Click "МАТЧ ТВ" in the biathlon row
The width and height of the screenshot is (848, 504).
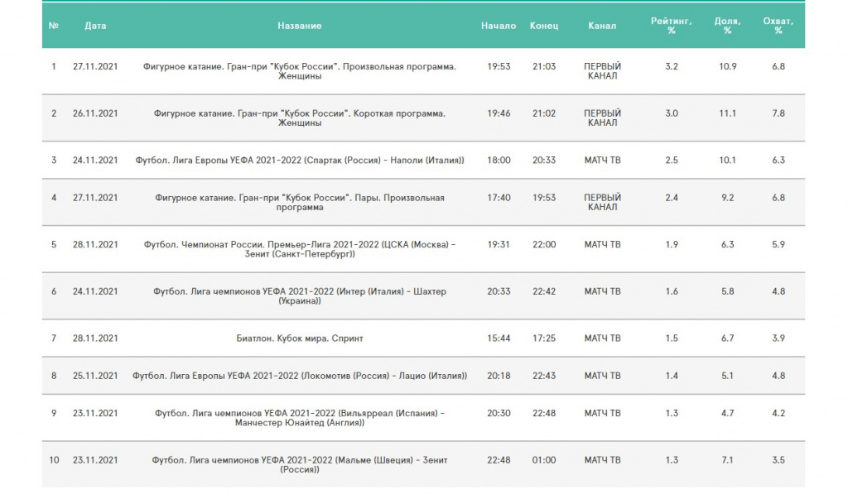(602, 338)
